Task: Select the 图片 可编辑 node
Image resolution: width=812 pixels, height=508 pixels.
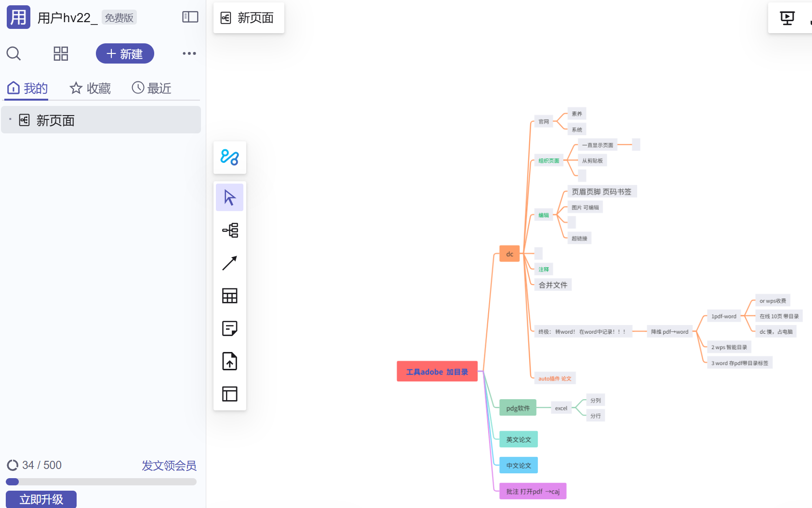Action: point(586,207)
